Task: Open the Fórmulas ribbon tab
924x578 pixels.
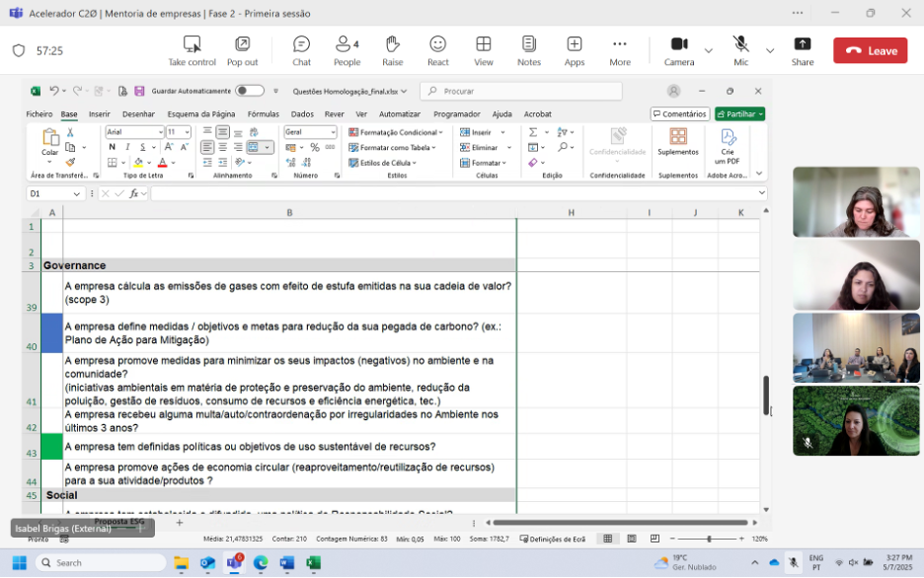Action: pyautogui.click(x=263, y=114)
